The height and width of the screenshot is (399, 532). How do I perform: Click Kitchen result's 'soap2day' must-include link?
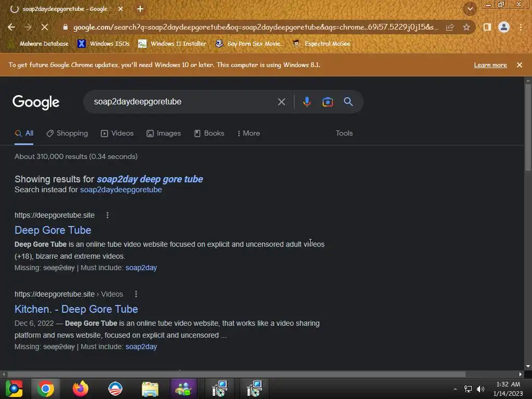141,347
